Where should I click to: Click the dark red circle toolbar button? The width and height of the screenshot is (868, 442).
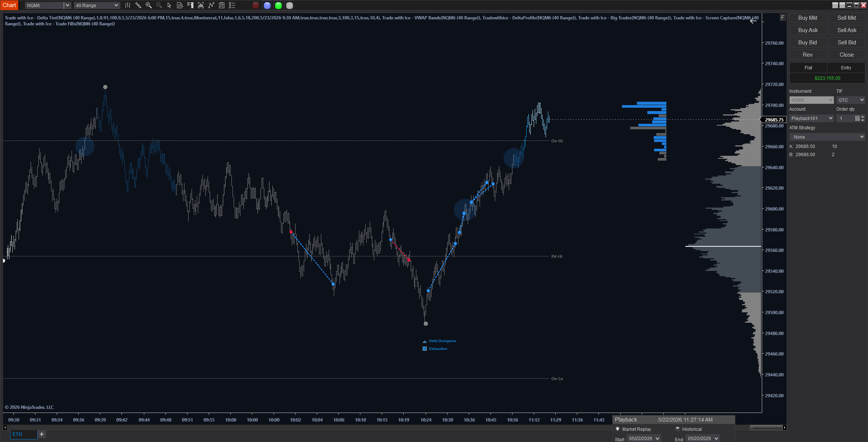[256, 5]
